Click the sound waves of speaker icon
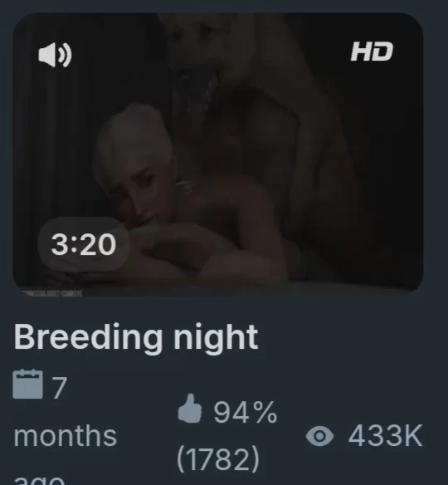The height and width of the screenshot is (485, 448). tap(66, 55)
